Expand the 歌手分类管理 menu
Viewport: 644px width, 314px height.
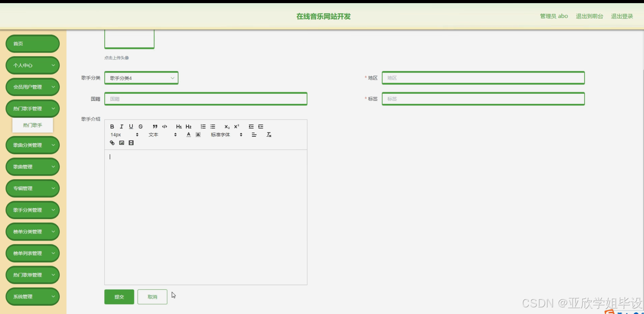tap(32, 210)
